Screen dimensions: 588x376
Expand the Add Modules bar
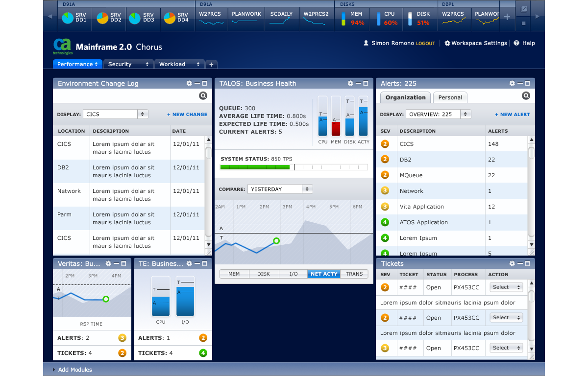click(73, 370)
